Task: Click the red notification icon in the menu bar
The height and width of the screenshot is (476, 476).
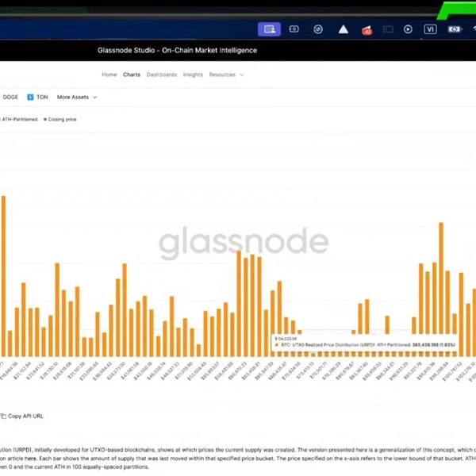Action: [x=367, y=30]
